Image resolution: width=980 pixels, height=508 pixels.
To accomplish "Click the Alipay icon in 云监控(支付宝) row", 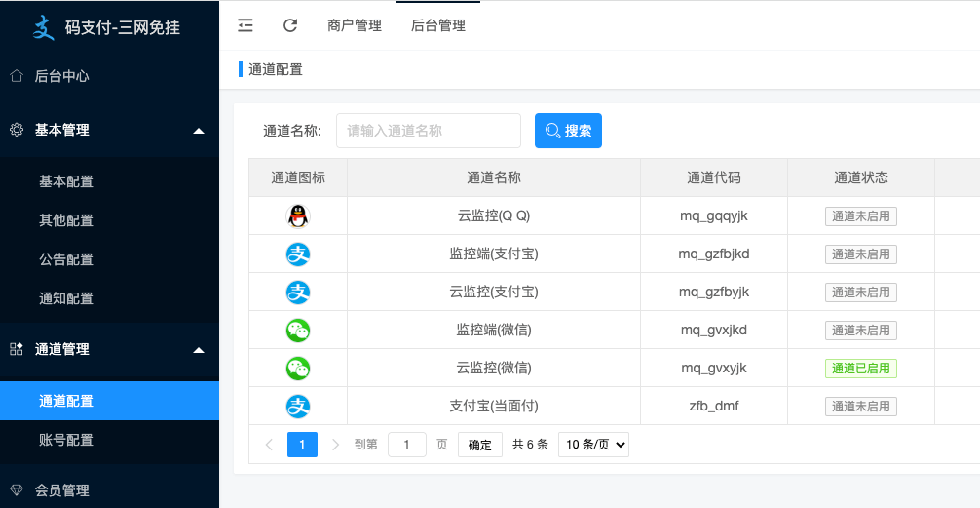I will [298, 293].
